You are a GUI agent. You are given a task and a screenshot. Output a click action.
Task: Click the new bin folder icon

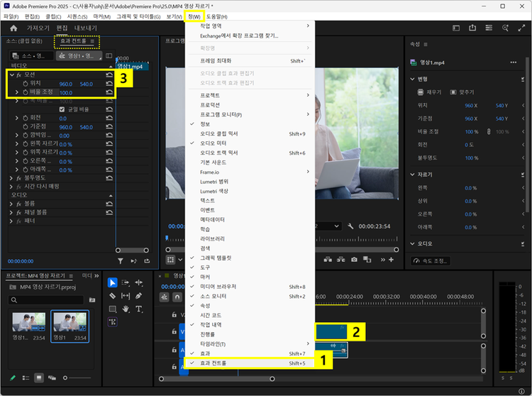[x=92, y=300]
